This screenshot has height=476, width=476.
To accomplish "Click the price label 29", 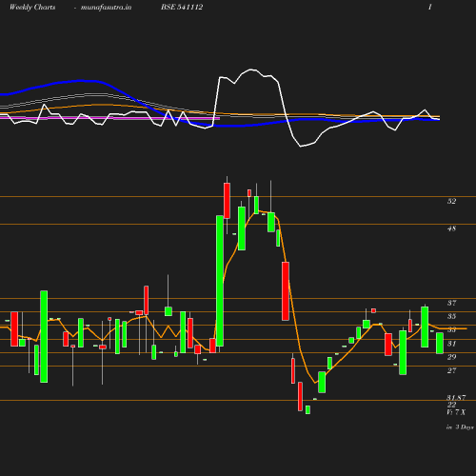I will point(451,357).
